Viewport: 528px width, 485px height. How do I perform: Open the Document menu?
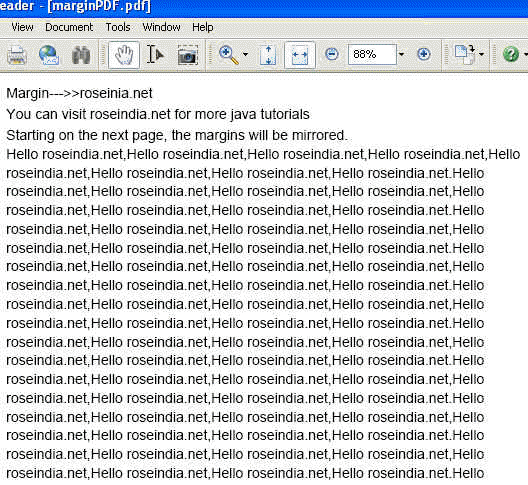69,27
